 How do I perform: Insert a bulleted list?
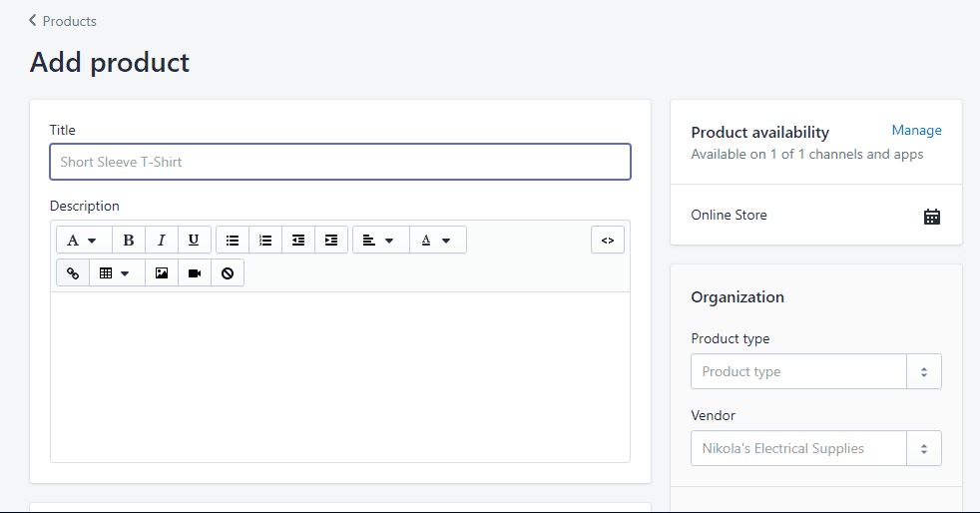click(x=233, y=240)
